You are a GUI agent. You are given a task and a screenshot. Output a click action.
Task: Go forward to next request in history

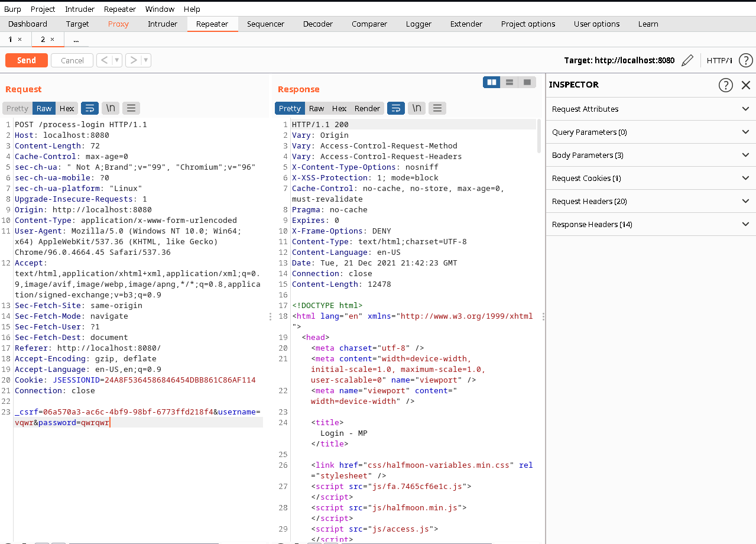134,60
